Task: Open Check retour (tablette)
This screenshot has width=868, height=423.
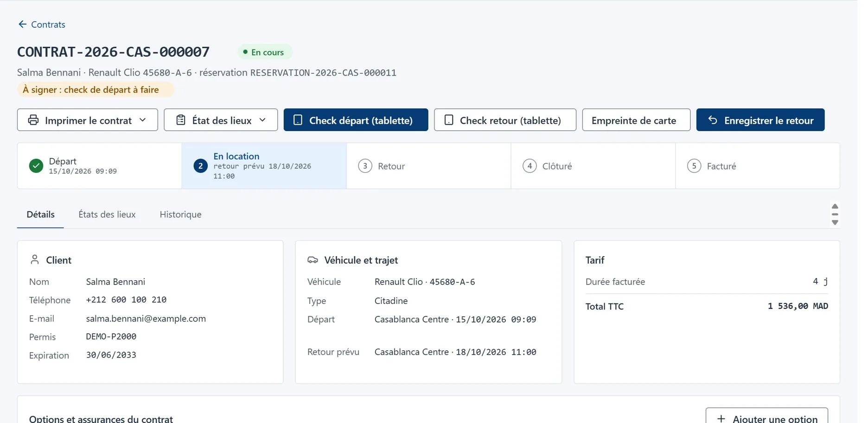Action: [505, 120]
